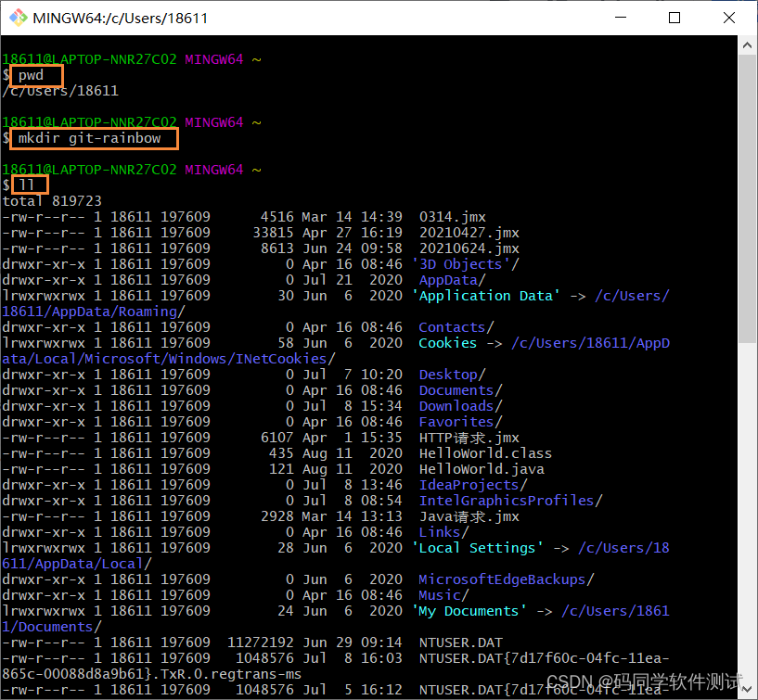Click the scrollbar up arrow
The width and height of the screenshot is (758, 700).
pos(747,45)
